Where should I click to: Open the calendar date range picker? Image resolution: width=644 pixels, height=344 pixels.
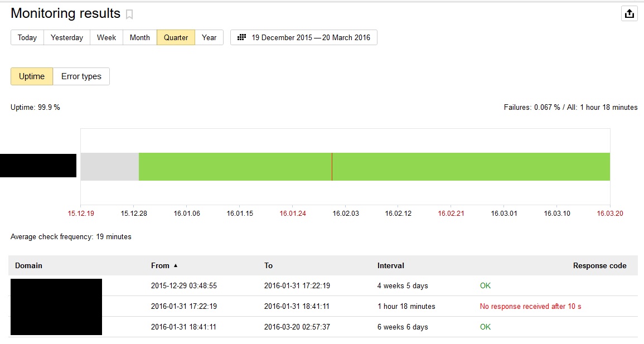pyautogui.click(x=303, y=37)
